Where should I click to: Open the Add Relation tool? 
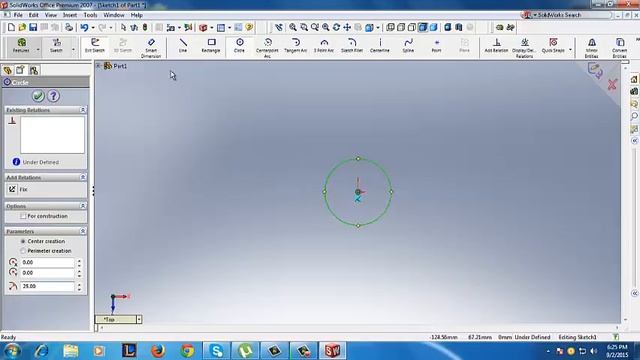coord(496,46)
